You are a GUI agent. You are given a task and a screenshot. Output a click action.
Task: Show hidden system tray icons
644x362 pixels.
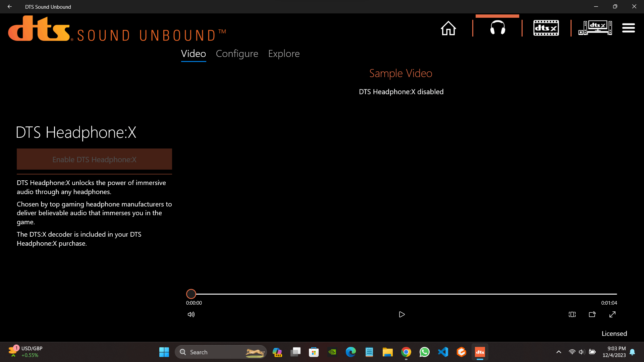click(x=558, y=352)
